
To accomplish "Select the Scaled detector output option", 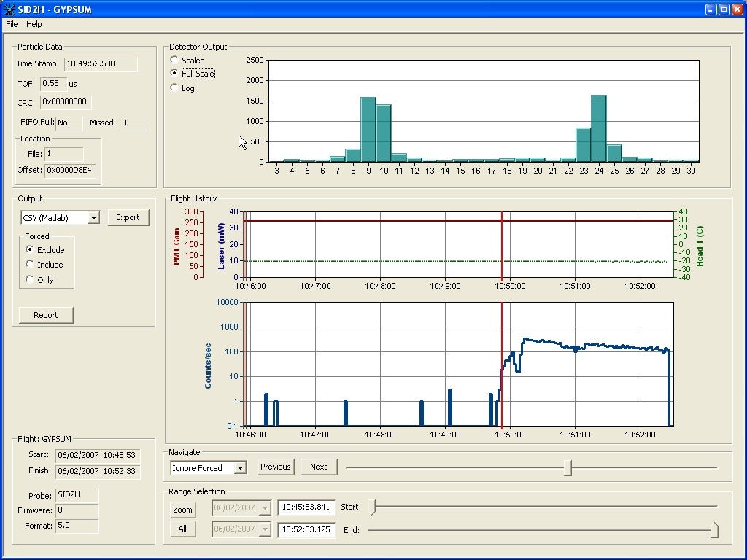I will [174, 60].
